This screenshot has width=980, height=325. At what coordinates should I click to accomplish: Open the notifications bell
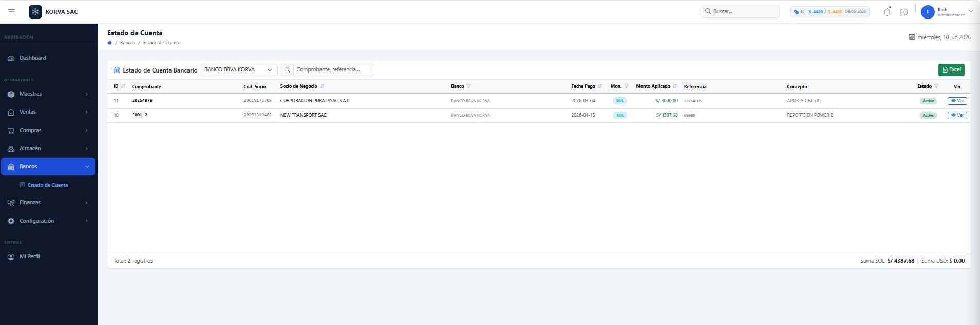pos(887,12)
